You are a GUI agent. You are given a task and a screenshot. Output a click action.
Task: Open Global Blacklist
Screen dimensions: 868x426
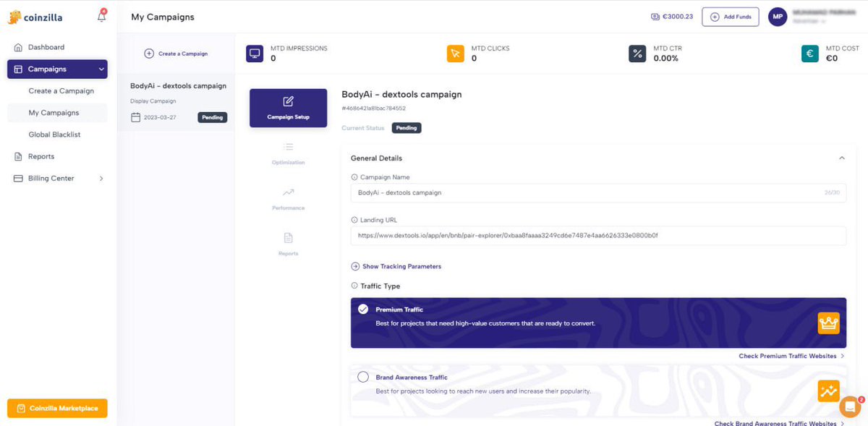pos(54,135)
